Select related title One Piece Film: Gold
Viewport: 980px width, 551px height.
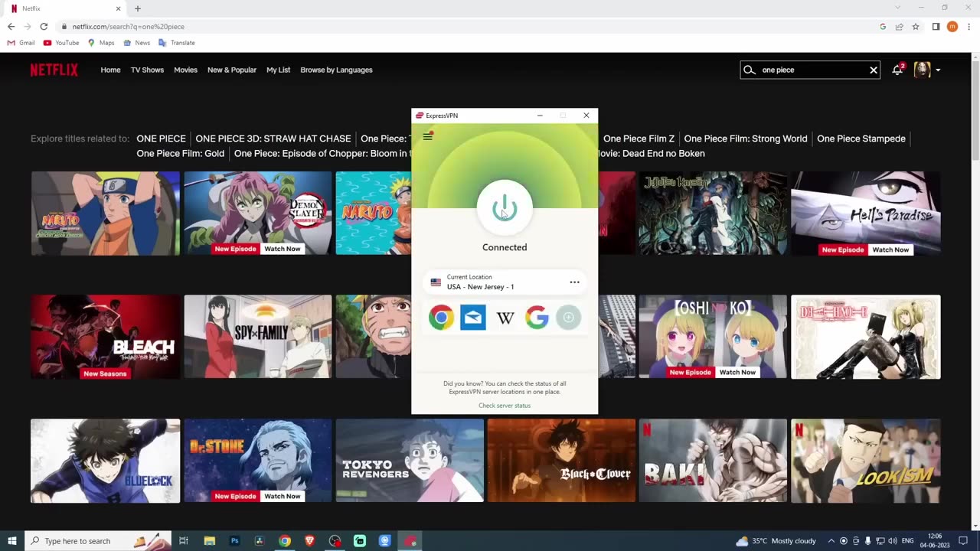[x=181, y=153]
